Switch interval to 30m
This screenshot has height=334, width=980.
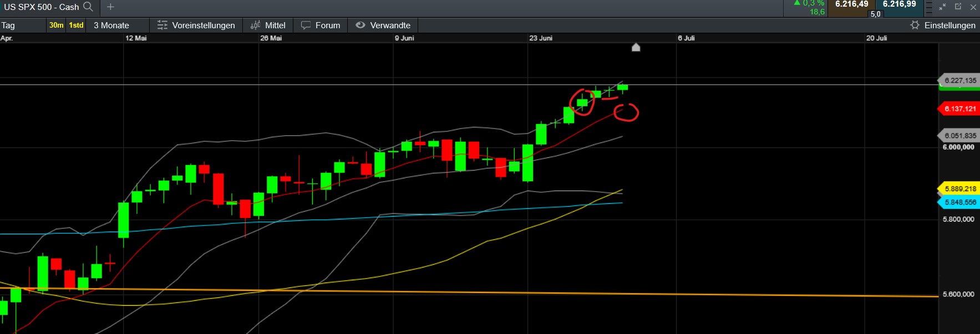click(56, 25)
